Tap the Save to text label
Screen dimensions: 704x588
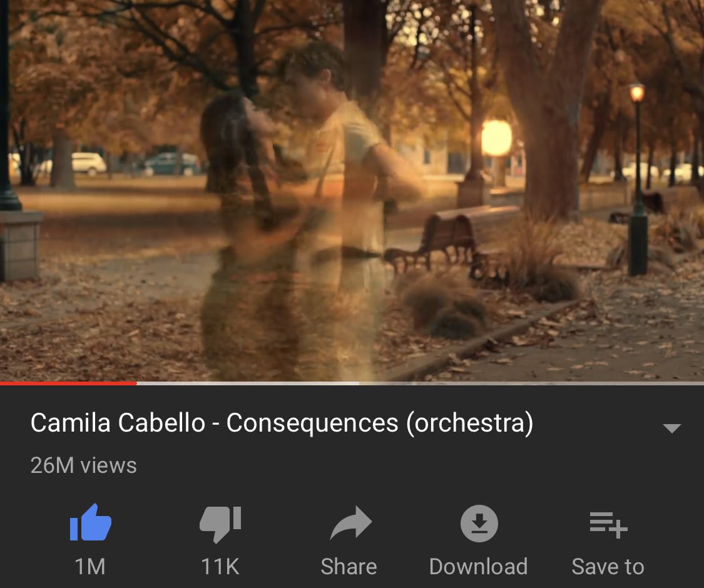608,567
